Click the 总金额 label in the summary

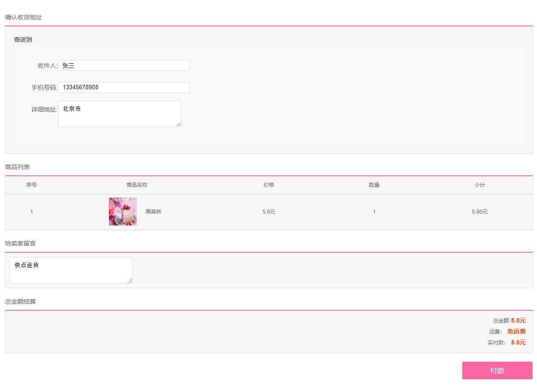pyautogui.click(x=501, y=321)
